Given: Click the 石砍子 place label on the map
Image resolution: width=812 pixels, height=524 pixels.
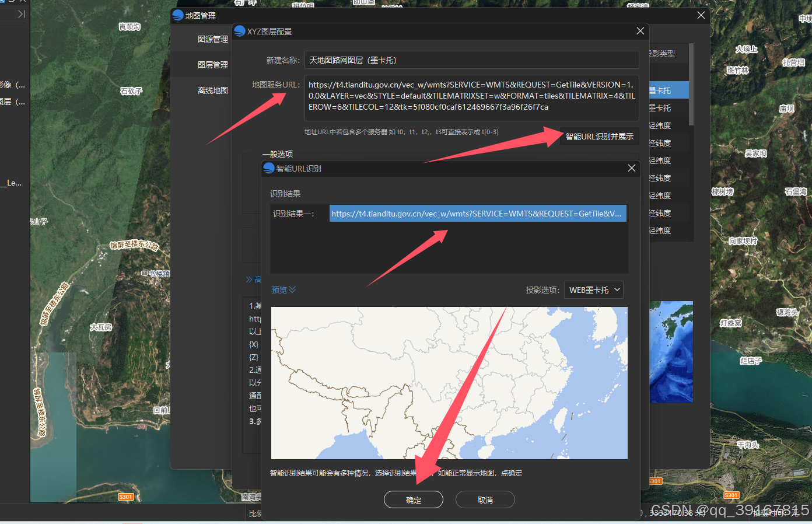Looking at the screenshot, I should (x=131, y=90).
